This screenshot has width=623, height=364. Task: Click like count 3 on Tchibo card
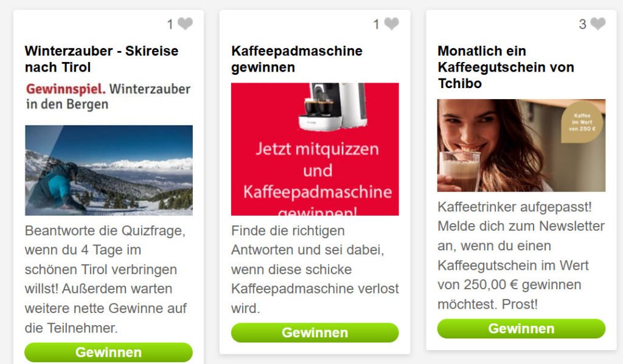tap(582, 24)
